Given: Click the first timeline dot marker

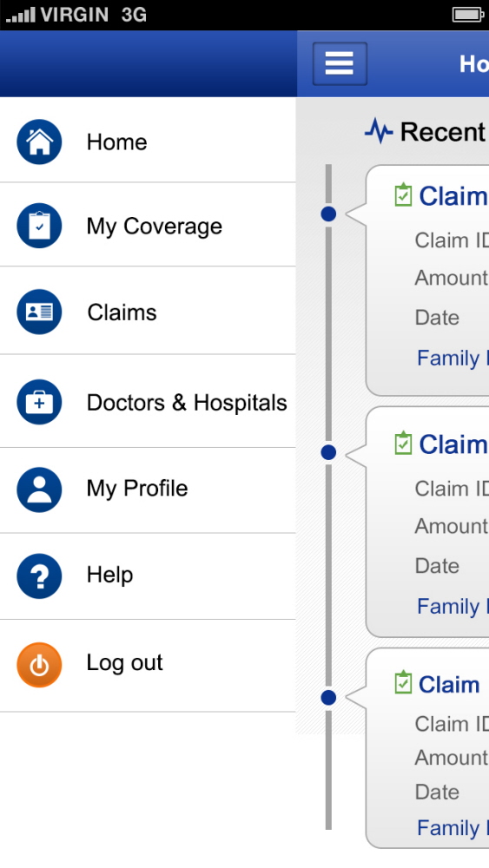Looking at the screenshot, I should [328, 214].
